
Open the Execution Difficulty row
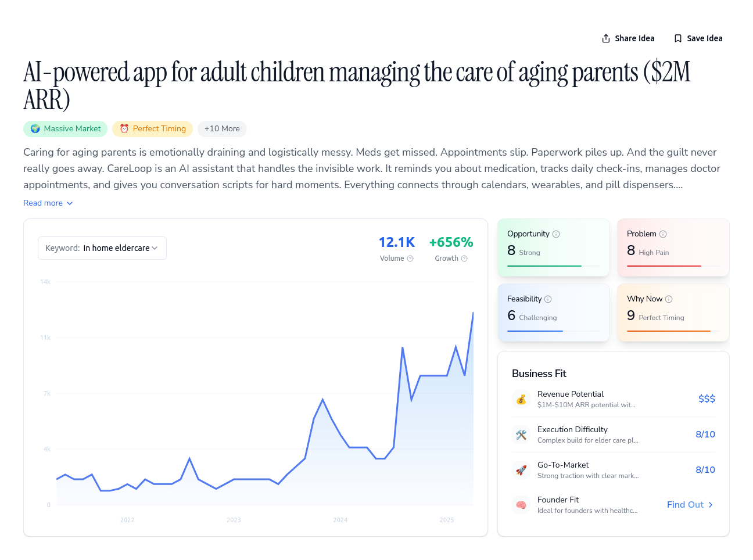[x=614, y=435]
